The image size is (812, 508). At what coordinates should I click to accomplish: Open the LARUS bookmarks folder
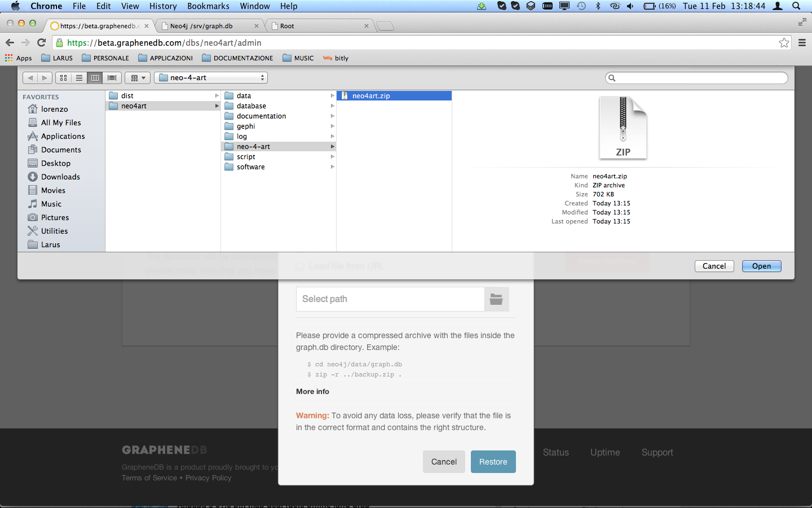click(x=57, y=58)
